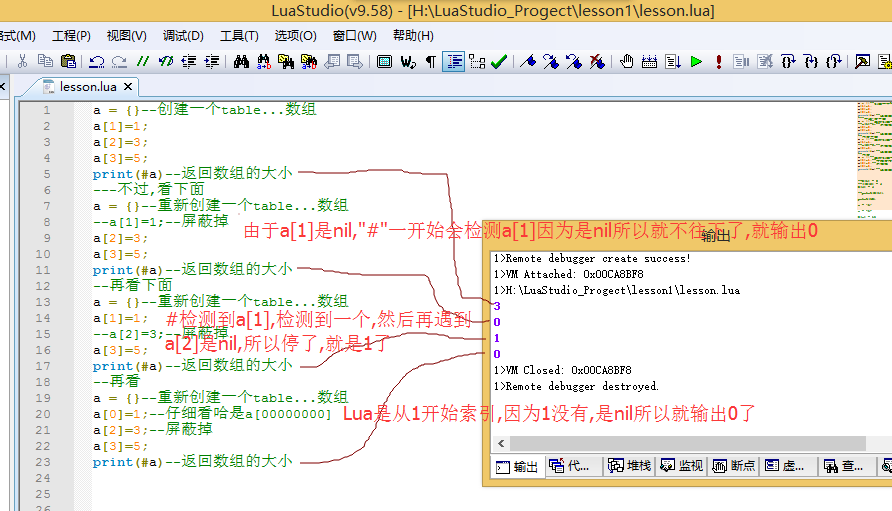Click the 'Remote debugger create success!' output line
Image resolution: width=892 pixels, height=511 pixels.
(x=592, y=258)
